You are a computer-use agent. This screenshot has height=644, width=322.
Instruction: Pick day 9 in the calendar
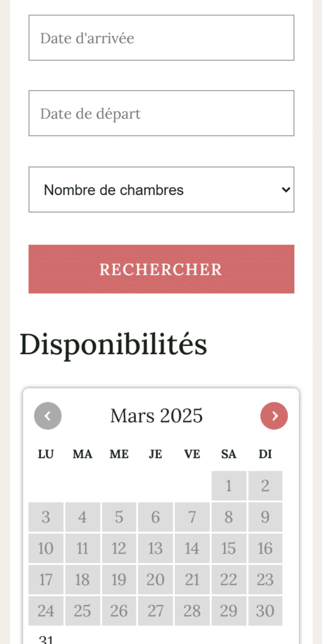click(x=265, y=517)
